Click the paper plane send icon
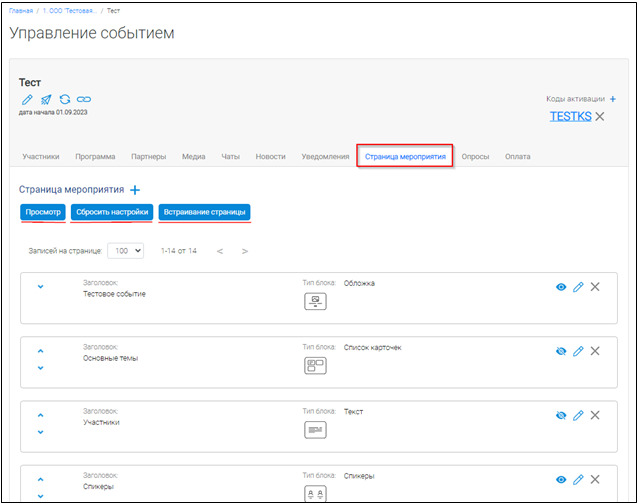This screenshot has width=639, height=504. point(45,99)
